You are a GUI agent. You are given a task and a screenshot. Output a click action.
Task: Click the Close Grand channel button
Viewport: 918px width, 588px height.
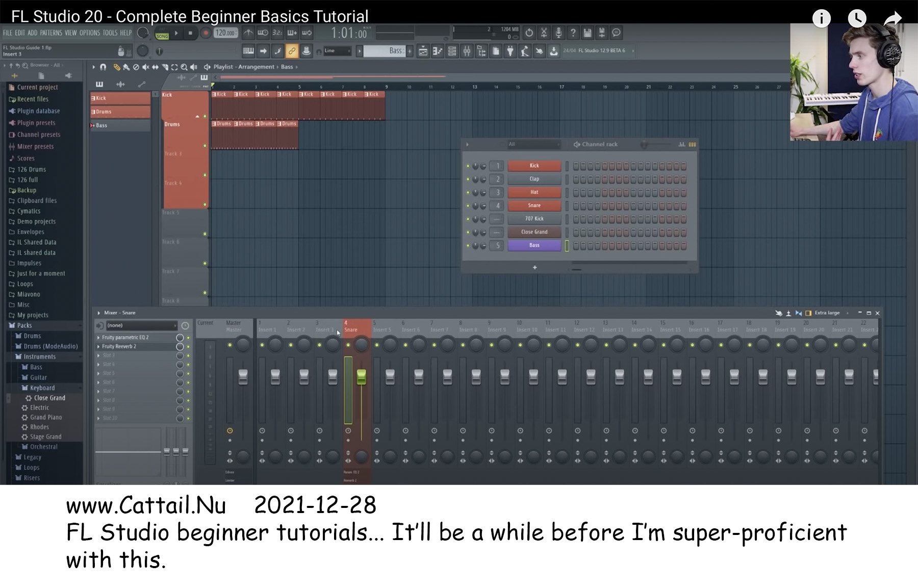pyautogui.click(x=534, y=232)
